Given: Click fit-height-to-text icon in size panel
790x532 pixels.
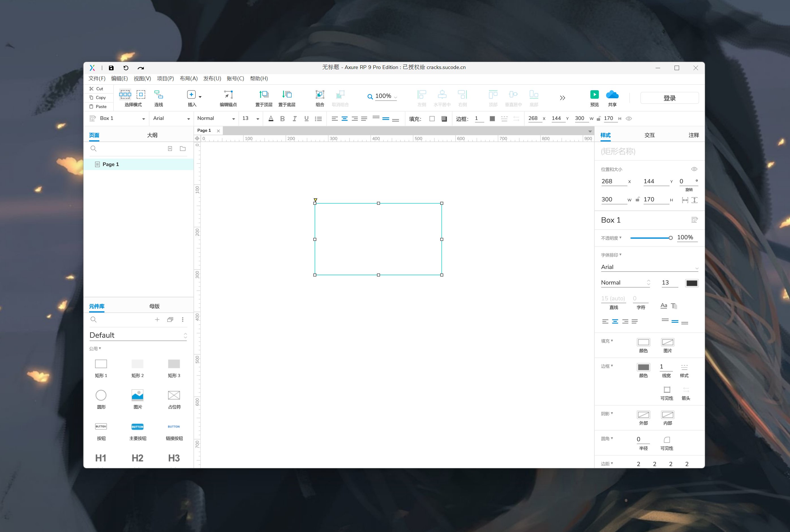Looking at the screenshot, I should click(695, 200).
